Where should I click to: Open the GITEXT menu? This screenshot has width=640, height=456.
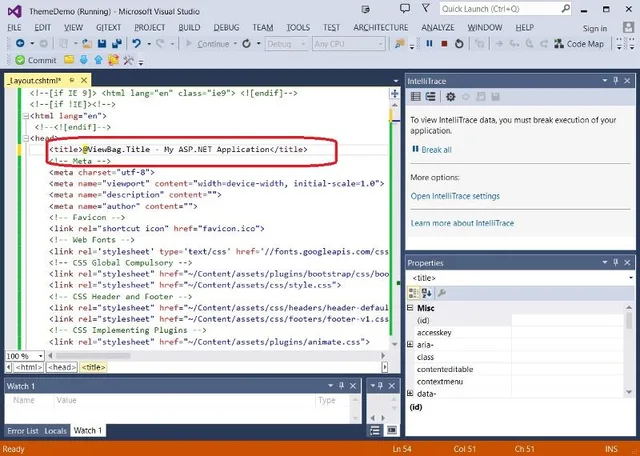(x=109, y=27)
